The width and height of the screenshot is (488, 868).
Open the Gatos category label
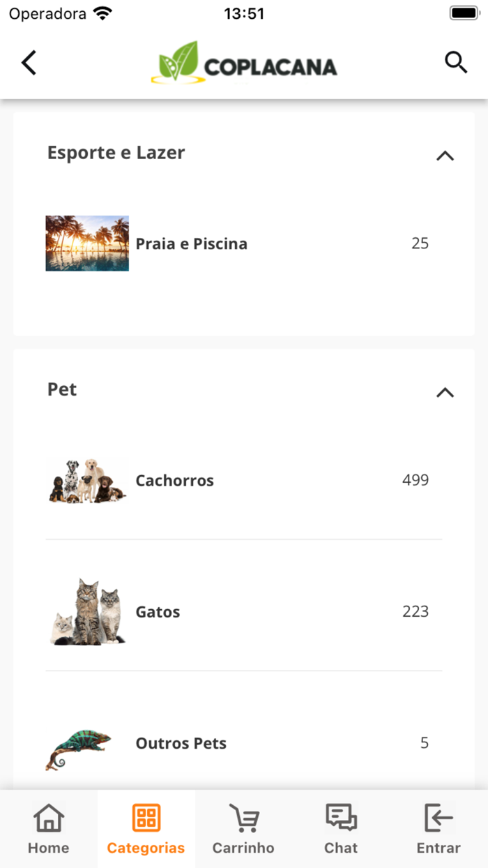click(158, 612)
